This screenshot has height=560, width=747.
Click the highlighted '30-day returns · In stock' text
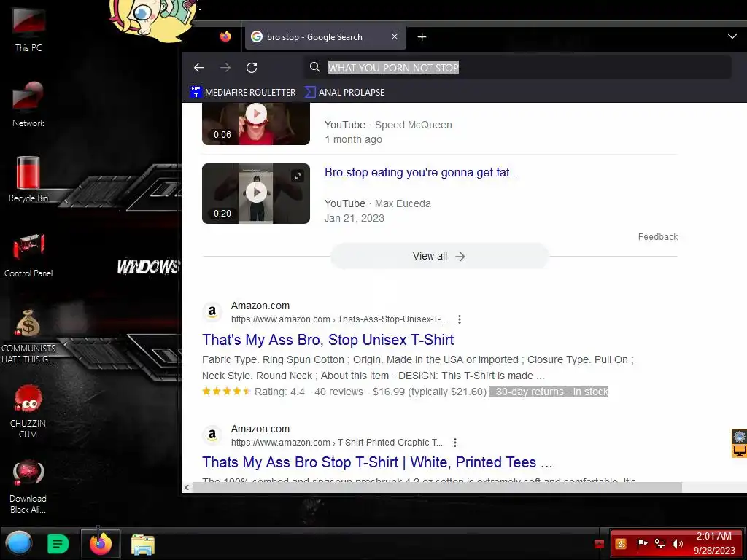coord(549,392)
